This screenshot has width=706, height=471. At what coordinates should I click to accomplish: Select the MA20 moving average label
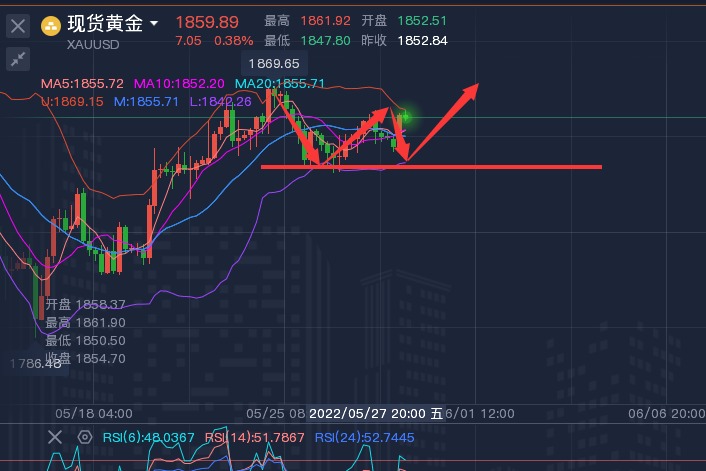pos(280,83)
